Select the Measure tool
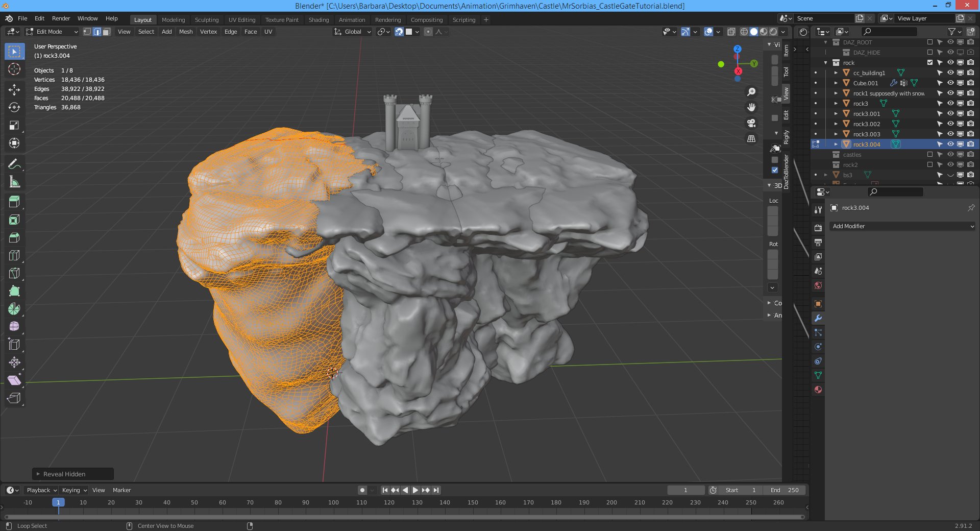The height and width of the screenshot is (531, 980). [14, 182]
